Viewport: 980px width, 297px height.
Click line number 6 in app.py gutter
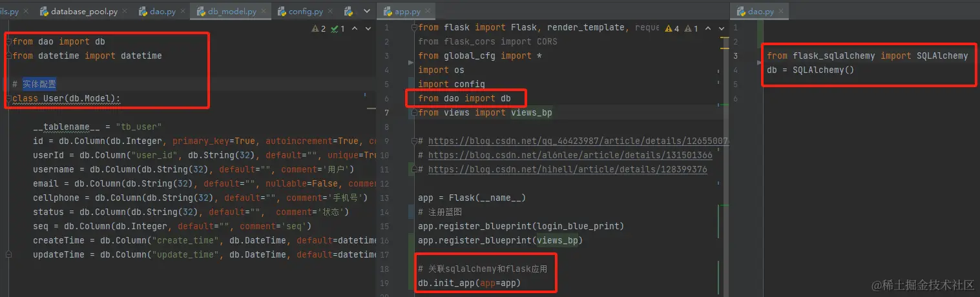[386, 98]
